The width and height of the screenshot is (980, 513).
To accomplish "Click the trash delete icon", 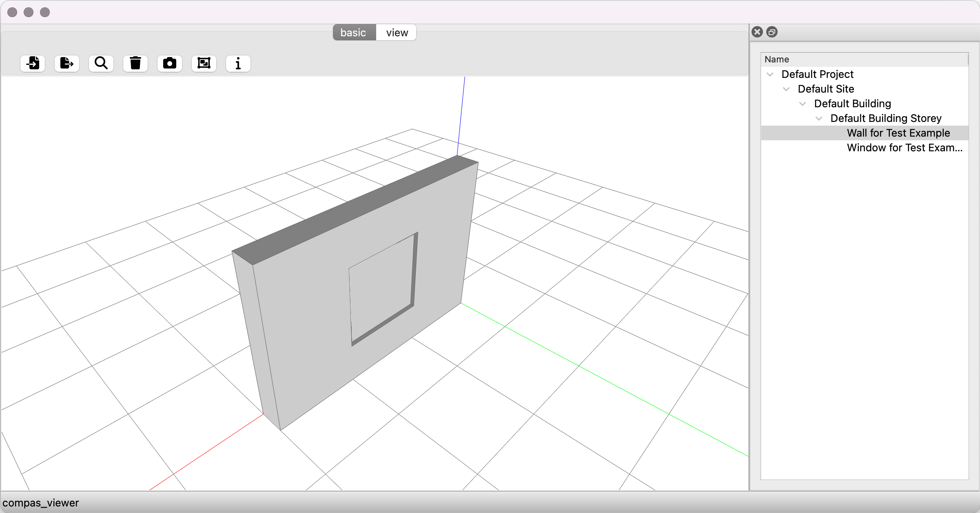I will 135,63.
